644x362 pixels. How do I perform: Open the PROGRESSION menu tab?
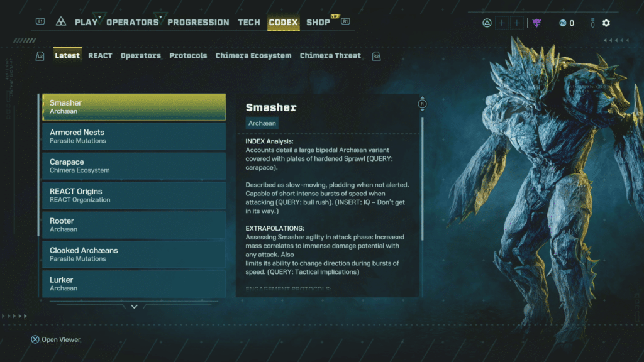pos(198,23)
